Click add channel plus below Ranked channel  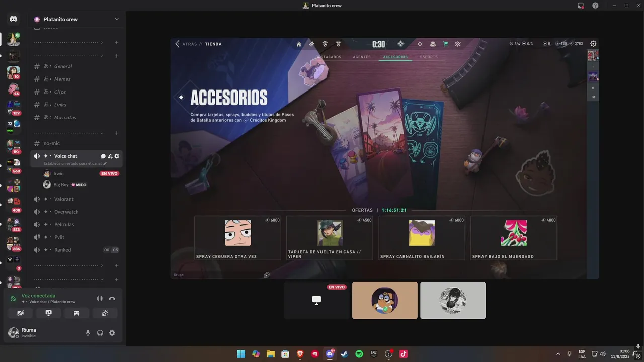pyautogui.click(x=117, y=265)
